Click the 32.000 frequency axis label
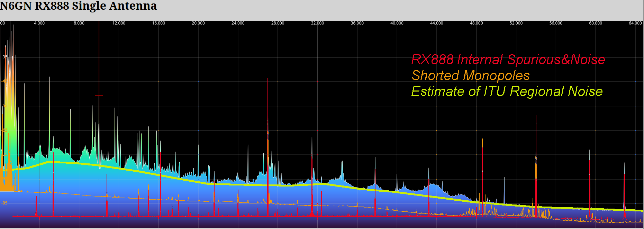Screen dimensions: 644x229 point(317,23)
